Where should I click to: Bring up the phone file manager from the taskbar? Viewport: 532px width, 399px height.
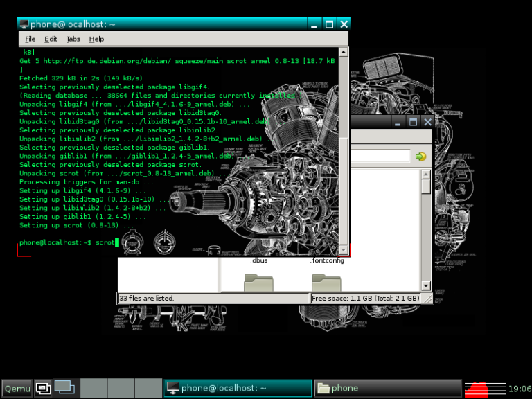tap(387, 388)
